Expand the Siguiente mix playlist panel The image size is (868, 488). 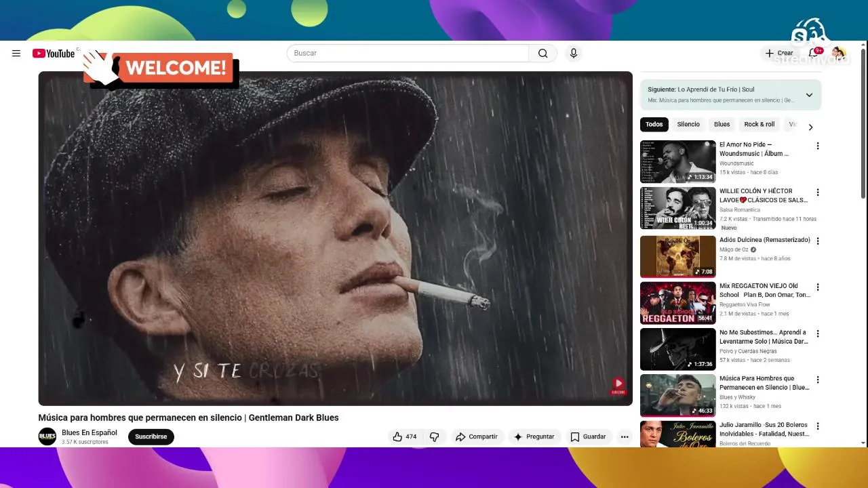[x=809, y=95]
